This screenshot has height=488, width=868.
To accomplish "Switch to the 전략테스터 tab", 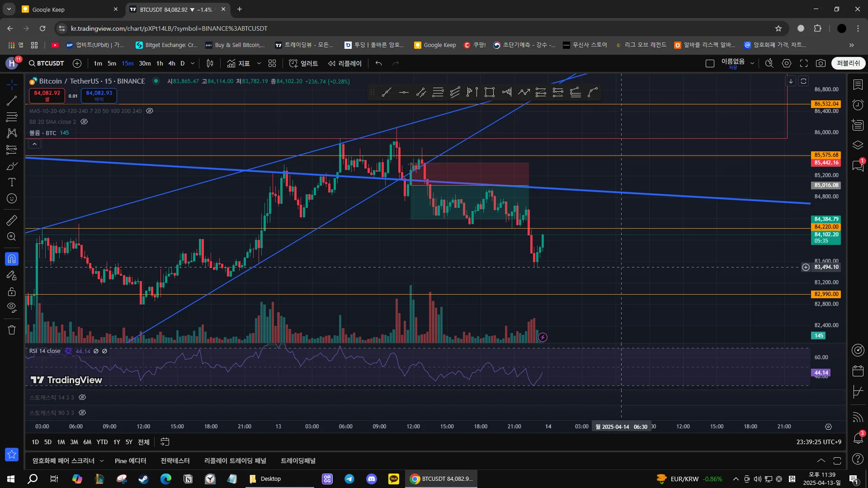I will 175,461.
